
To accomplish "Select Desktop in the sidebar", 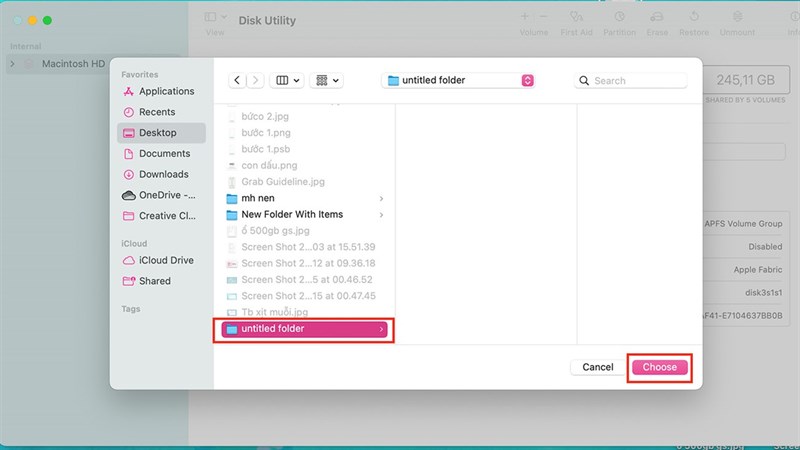I will click(161, 133).
